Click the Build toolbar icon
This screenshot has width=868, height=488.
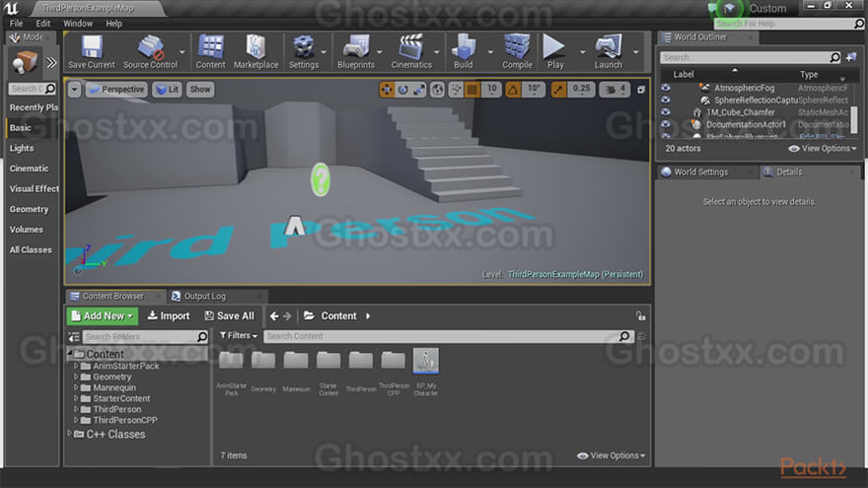click(464, 51)
